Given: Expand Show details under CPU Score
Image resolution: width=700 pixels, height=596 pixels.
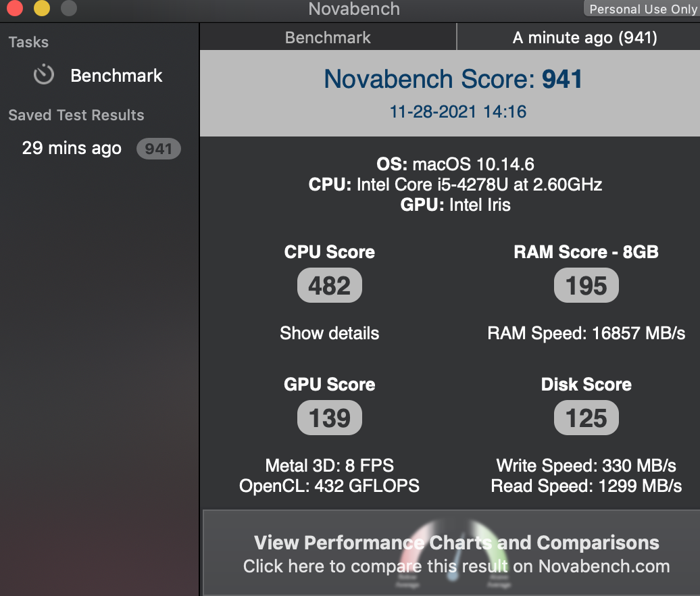Looking at the screenshot, I should [330, 333].
